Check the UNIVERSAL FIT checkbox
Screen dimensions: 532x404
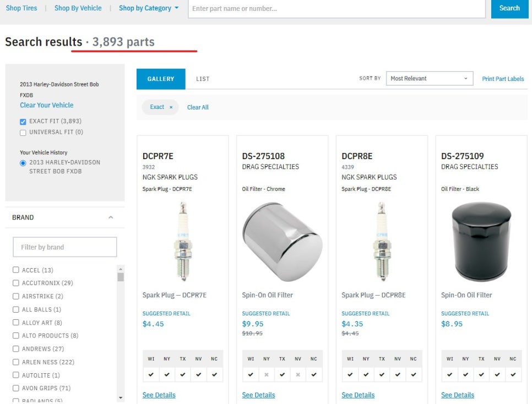[x=23, y=132]
